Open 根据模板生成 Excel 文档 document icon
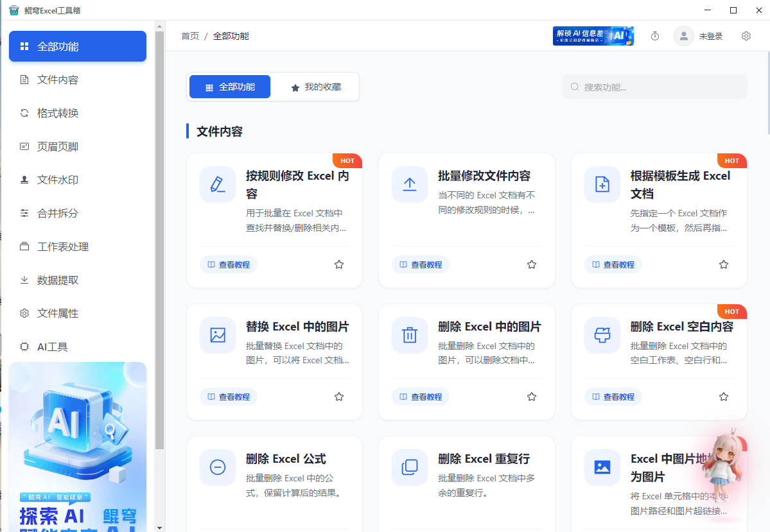Screen dimensions: 770x532 click(x=602, y=184)
